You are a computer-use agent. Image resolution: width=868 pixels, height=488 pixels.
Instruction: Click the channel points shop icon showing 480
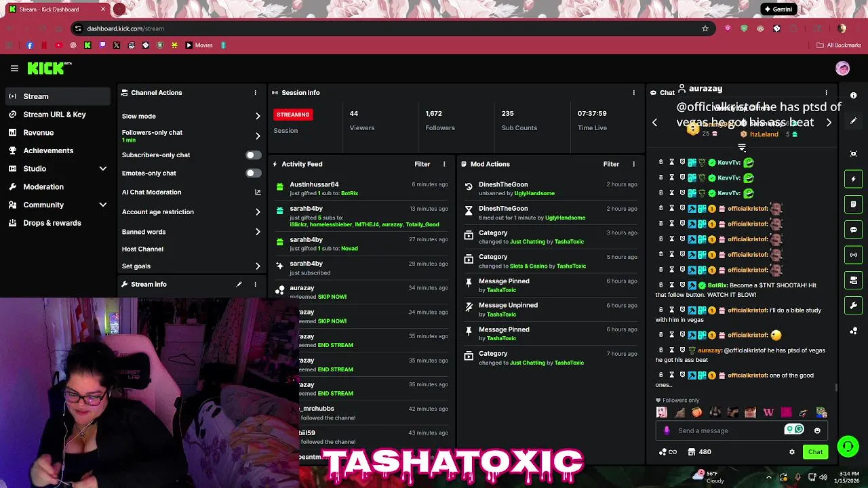pyautogui.click(x=700, y=452)
